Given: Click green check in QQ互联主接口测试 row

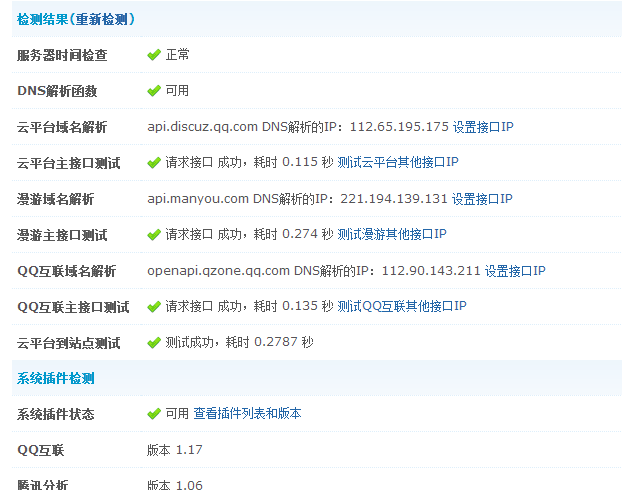Looking at the screenshot, I should (x=154, y=307).
